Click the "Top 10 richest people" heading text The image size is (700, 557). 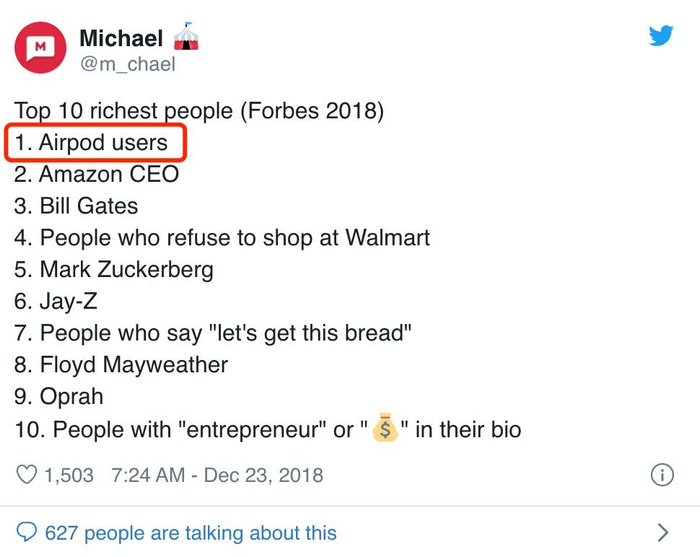[198, 110]
